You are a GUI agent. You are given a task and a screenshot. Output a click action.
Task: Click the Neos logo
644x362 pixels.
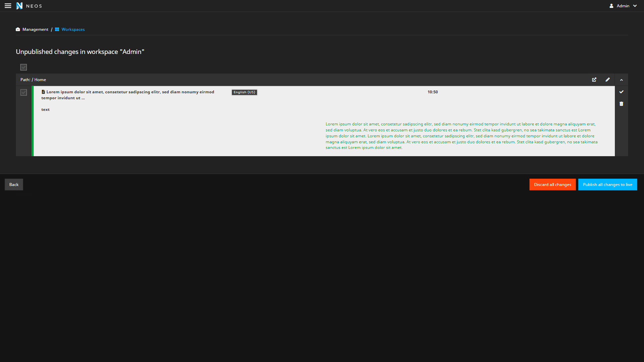click(20, 6)
